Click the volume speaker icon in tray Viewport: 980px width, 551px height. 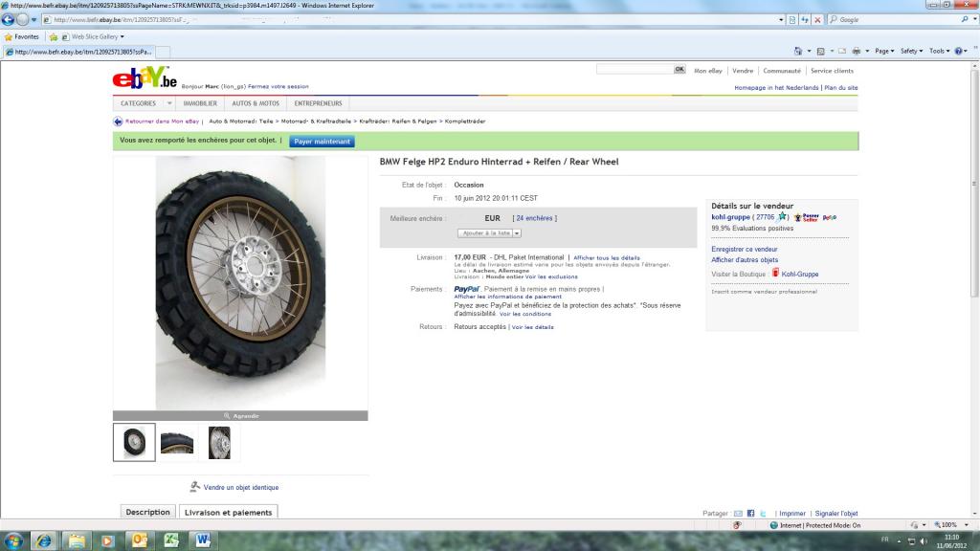pyautogui.click(x=924, y=541)
